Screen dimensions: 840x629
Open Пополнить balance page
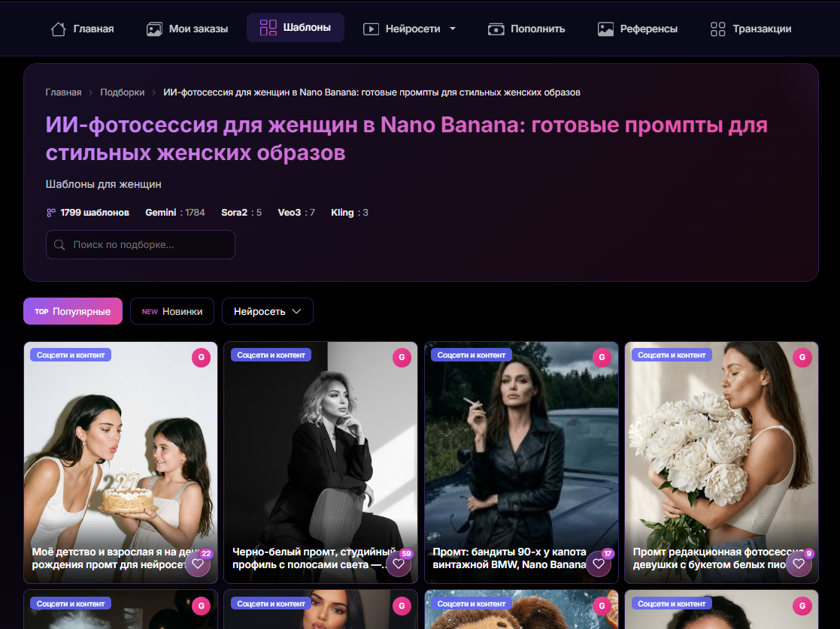pyautogui.click(x=526, y=29)
